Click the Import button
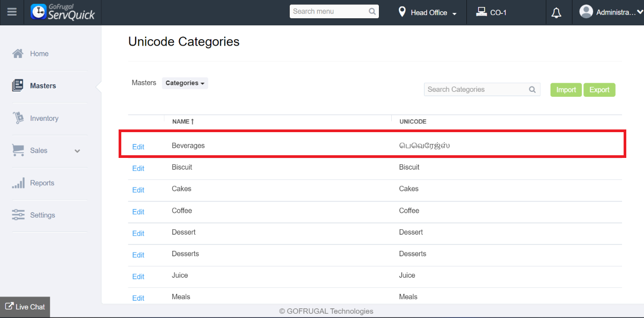 [566, 90]
